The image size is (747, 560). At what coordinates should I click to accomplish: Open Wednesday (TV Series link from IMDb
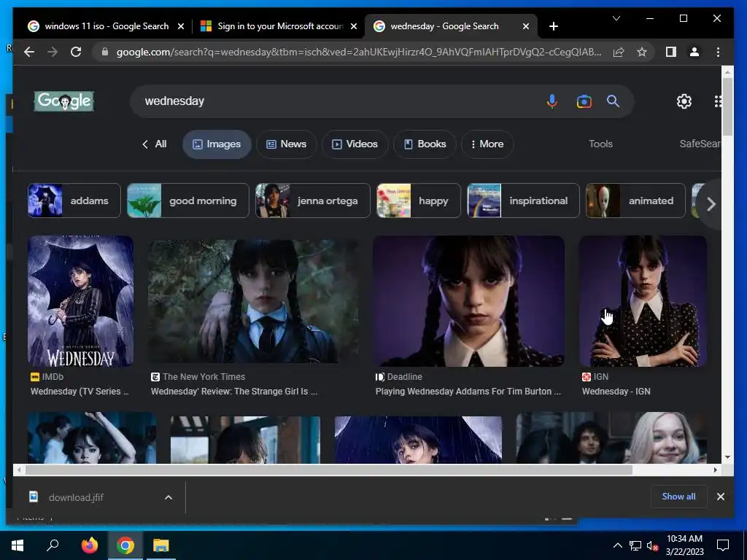click(x=80, y=392)
